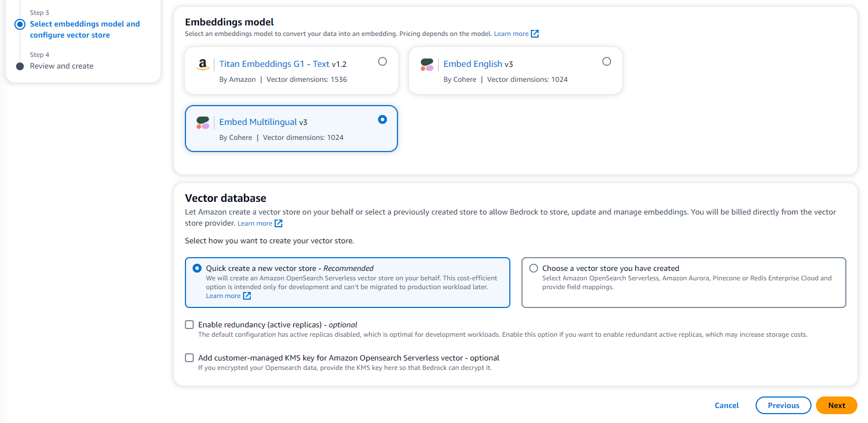This screenshot has height=423, width=868.
Task: Open Learn more link under Embeddings model
Action: point(511,34)
